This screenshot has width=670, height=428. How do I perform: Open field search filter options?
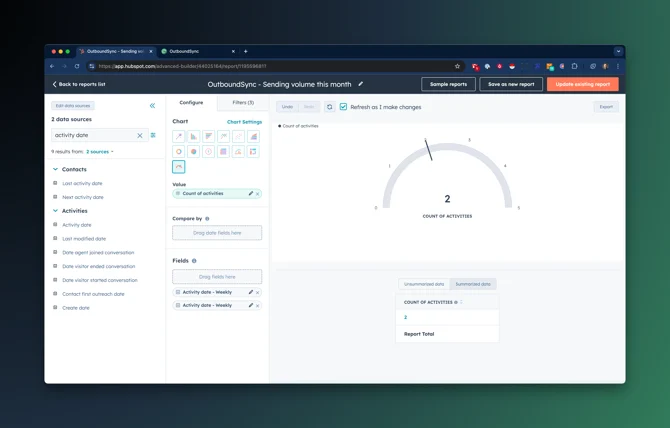(x=153, y=135)
